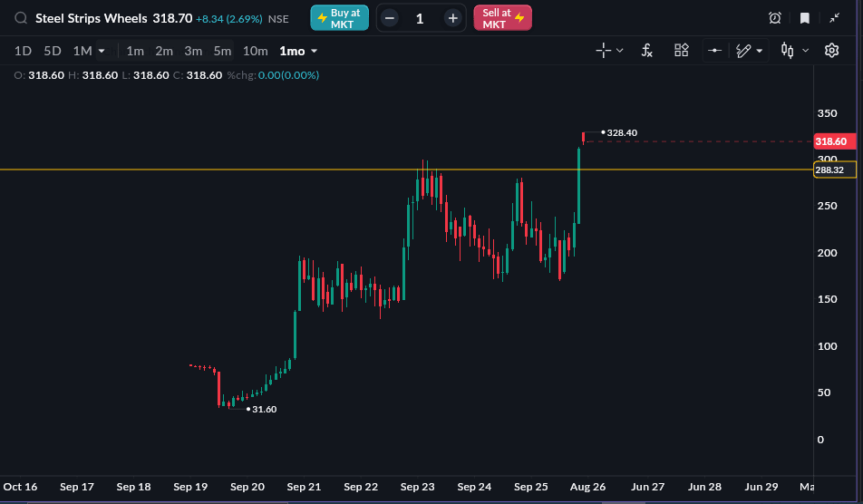The width and height of the screenshot is (863, 504).
Task: Expand the range dropdown arrow beside 1M
Action: [x=102, y=51]
